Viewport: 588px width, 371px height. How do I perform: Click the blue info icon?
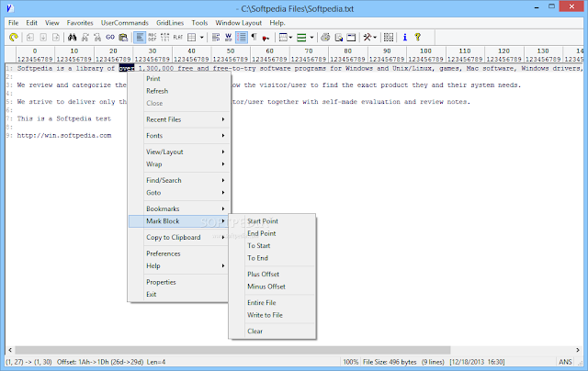tap(405, 37)
